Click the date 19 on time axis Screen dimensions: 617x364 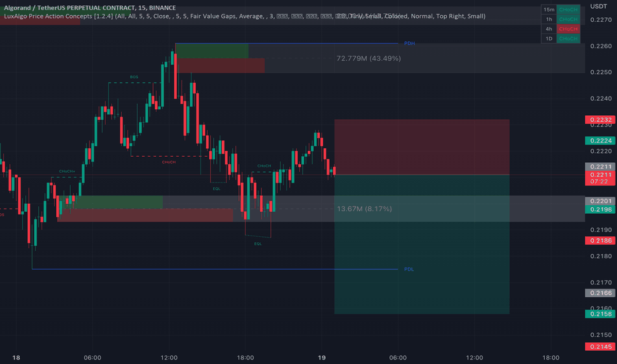pos(322,357)
